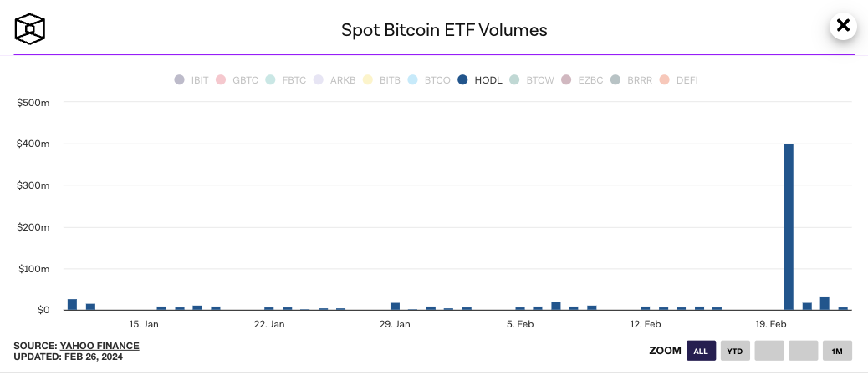Image resolution: width=868 pixels, height=375 pixels.
Task: Click the first blank zoom button after YTD
Action: pos(769,351)
